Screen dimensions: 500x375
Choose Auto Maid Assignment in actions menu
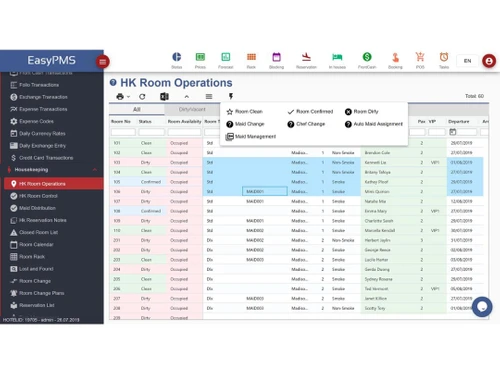click(x=374, y=124)
